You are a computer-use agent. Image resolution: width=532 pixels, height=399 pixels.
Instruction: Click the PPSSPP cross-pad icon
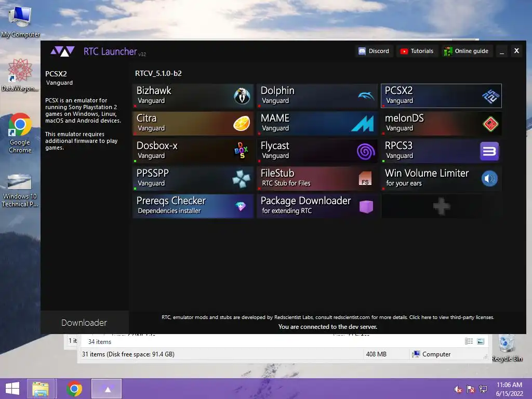[241, 179]
